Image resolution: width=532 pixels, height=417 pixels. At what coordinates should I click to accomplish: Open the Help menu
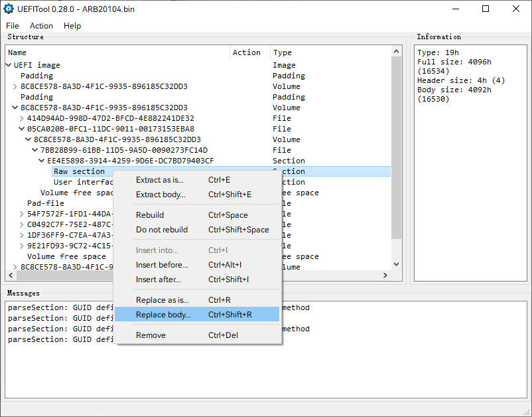click(72, 26)
